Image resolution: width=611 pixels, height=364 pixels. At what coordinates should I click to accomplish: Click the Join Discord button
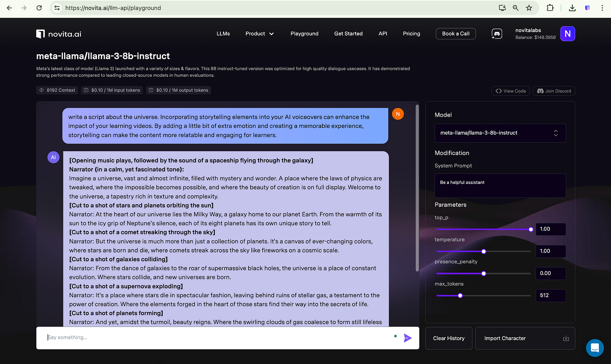click(554, 91)
